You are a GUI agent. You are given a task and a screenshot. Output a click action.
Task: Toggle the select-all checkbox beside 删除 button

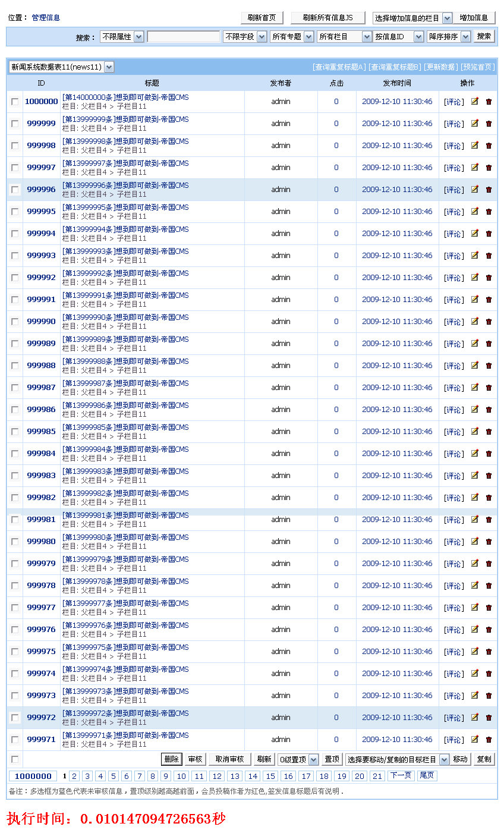click(15, 759)
